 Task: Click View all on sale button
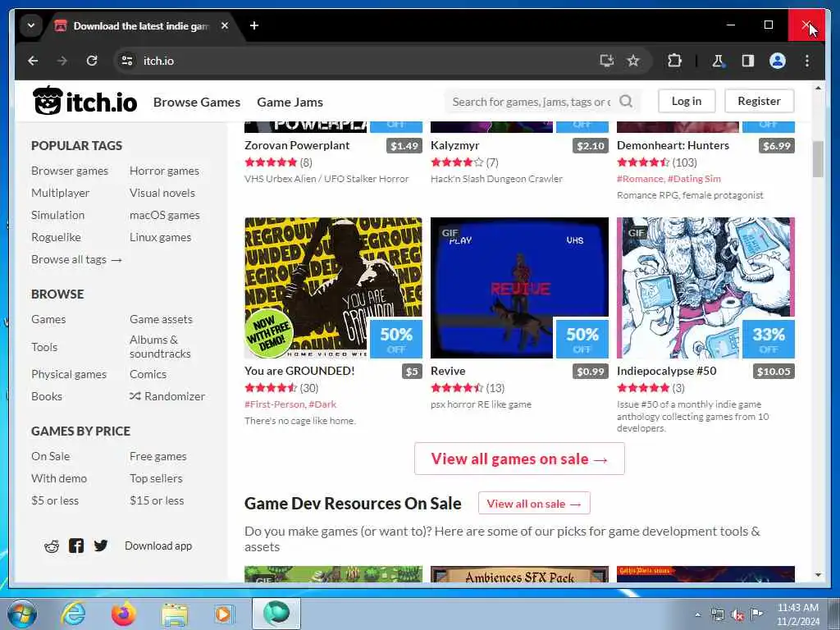click(534, 504)
